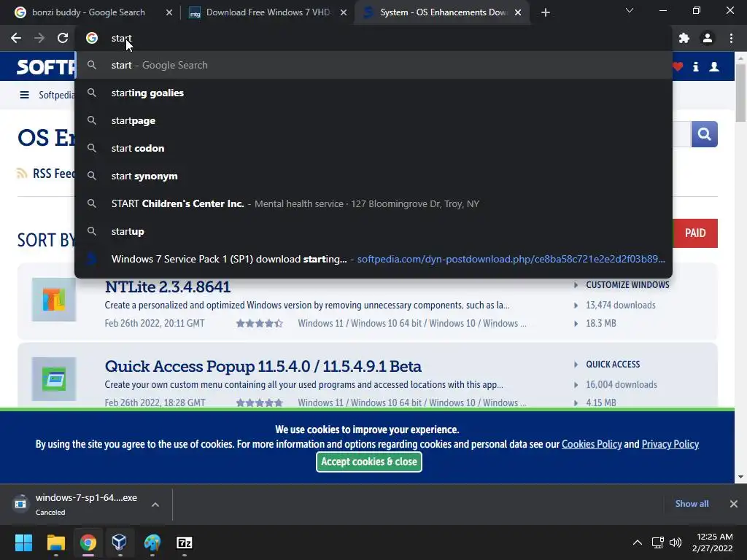Open the tab search dropdown chevron
The image size is (747, 560).
[630, 10]
